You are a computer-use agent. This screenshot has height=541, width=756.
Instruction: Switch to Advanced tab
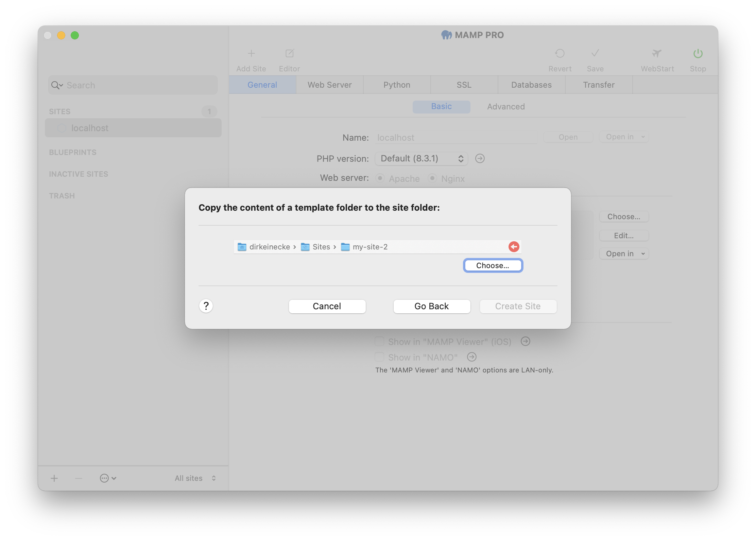point(505,107)
